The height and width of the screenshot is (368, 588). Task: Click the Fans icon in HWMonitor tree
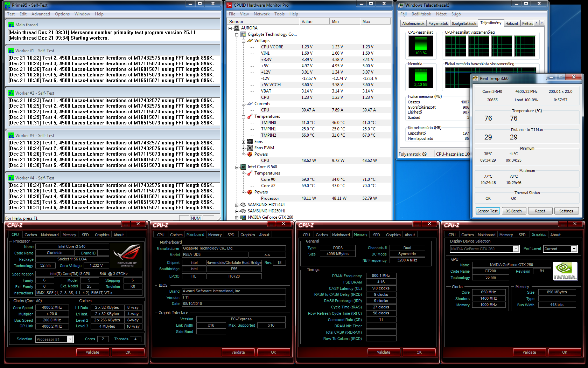pos(250,142)
